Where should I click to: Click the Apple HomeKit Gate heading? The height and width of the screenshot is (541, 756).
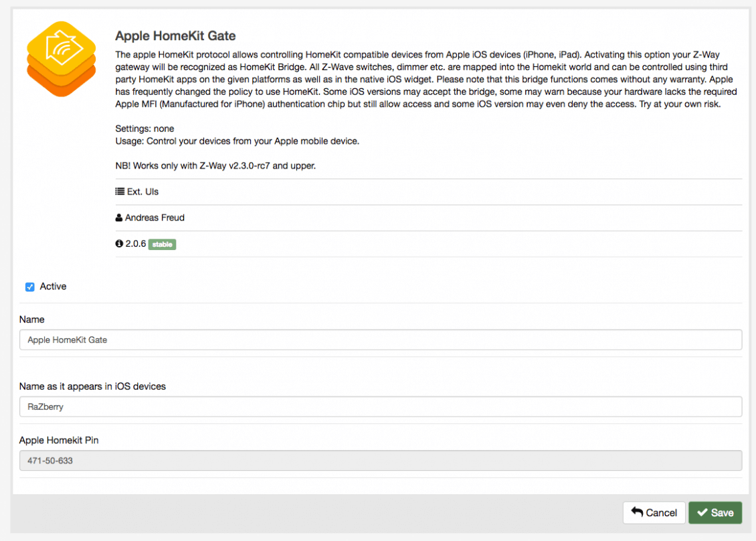[175, 36]
